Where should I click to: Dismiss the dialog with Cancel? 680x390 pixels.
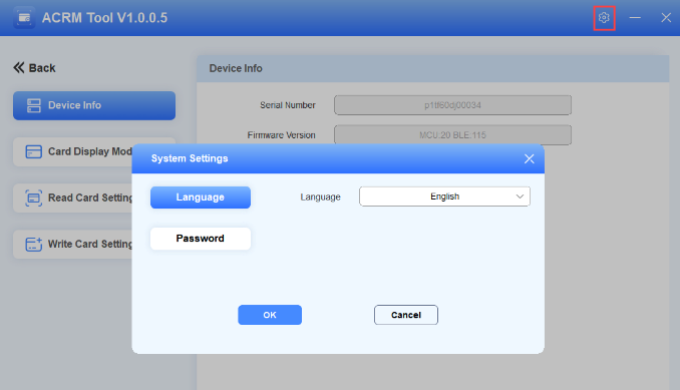point(406,315)
